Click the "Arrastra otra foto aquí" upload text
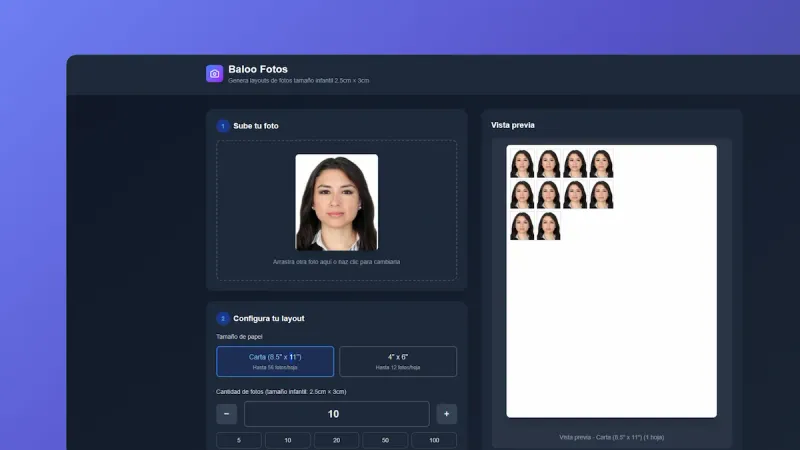Viewport: 800px width, 450px height. click(x=336, y=262)
